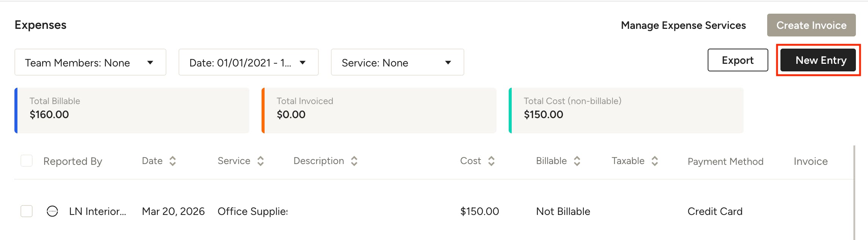Click the New Entry button
Screen dimensions: 868x240
818,60
